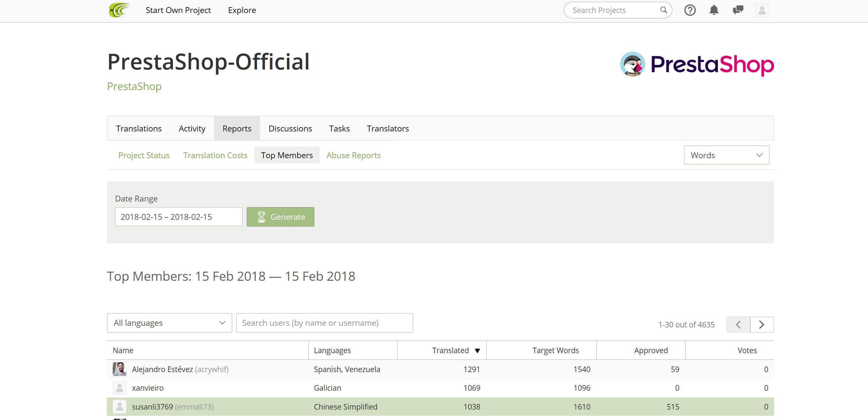Screen dimensions: 868x420
Task: Go to next page of members
Action: (x=762, y=324)
